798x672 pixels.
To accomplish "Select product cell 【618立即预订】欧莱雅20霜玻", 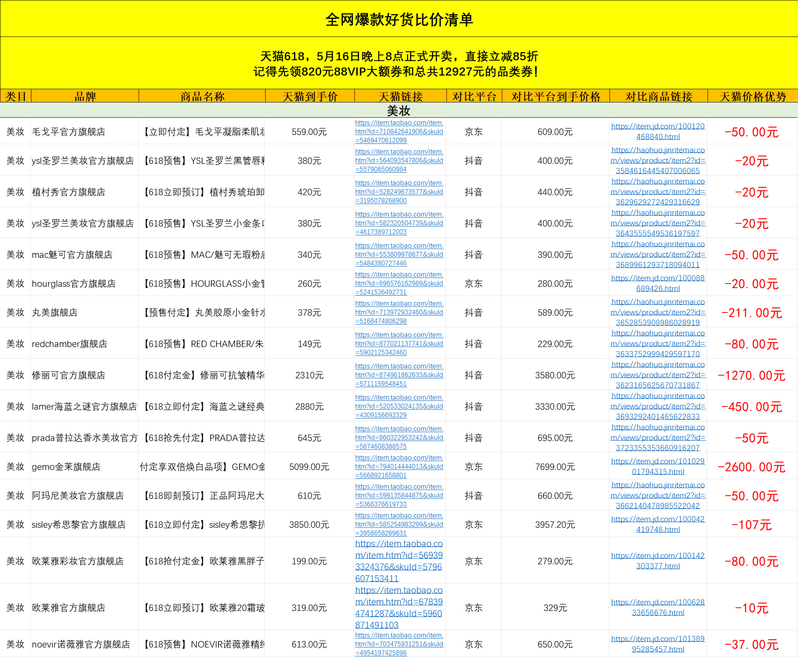I will coord(202,608).
